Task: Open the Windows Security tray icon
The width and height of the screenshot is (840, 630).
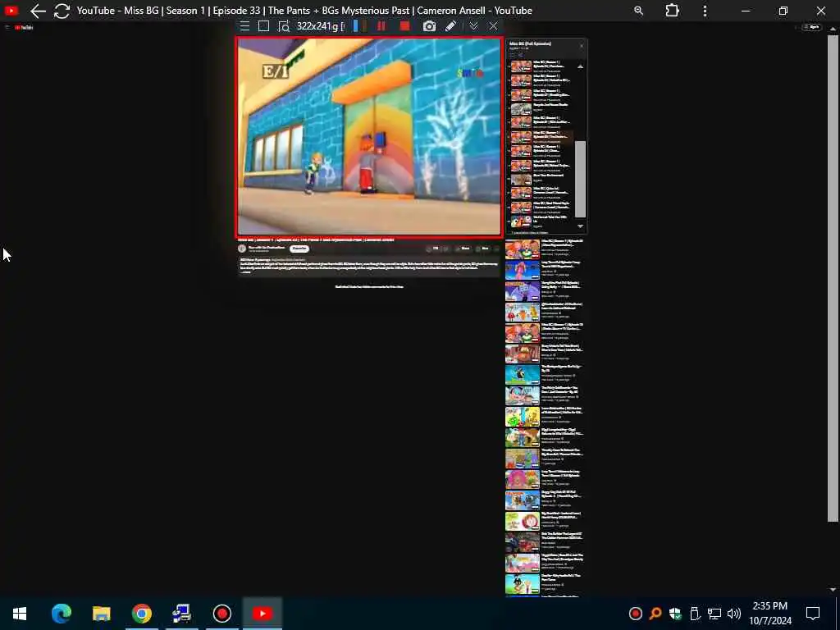Action: pos(675,614)
